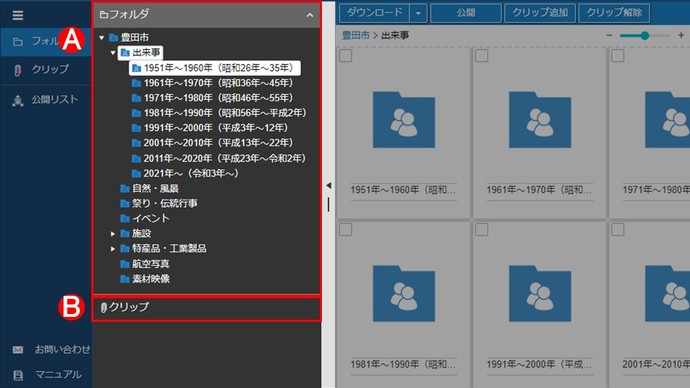
Task: Select 公開リスト text in the left sidebar
Action: pos(55,100)
